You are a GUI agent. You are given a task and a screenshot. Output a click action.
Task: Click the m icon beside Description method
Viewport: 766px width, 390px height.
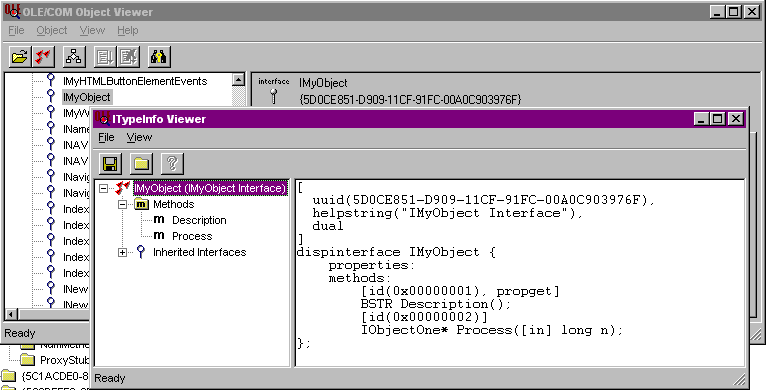[x=159, y=220]
